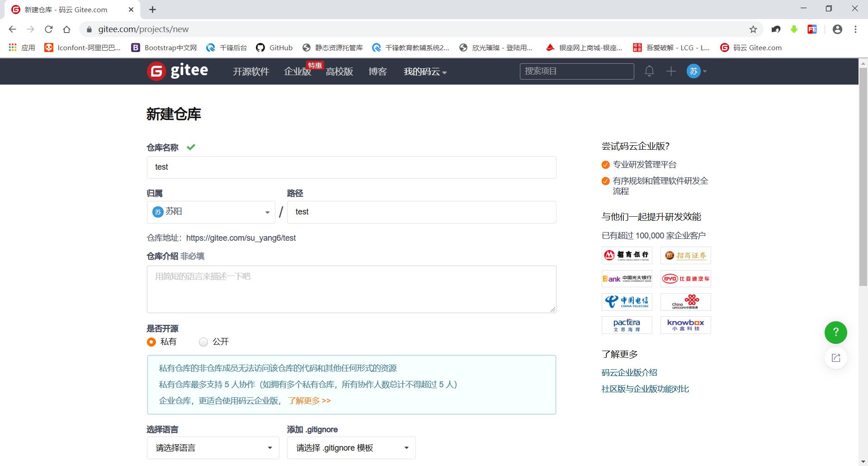Click the 仓库名称 input field
The image size is (868, 466).
click(x=351, y=167)
